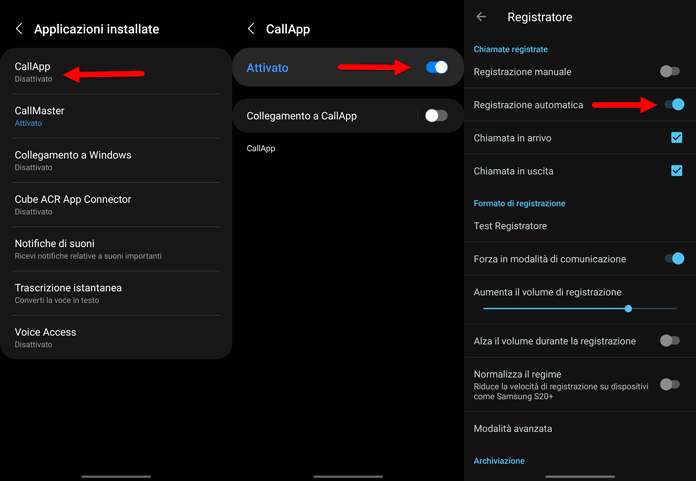Open CallApp entry marked Disattivato
Screen dimensions: 696x481
[116, 72]
